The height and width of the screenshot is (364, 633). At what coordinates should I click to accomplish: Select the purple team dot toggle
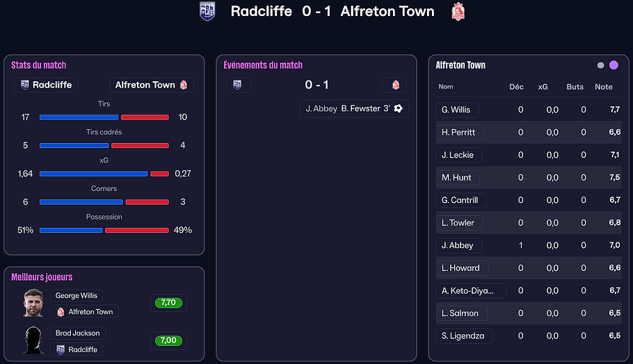[614, 65]
